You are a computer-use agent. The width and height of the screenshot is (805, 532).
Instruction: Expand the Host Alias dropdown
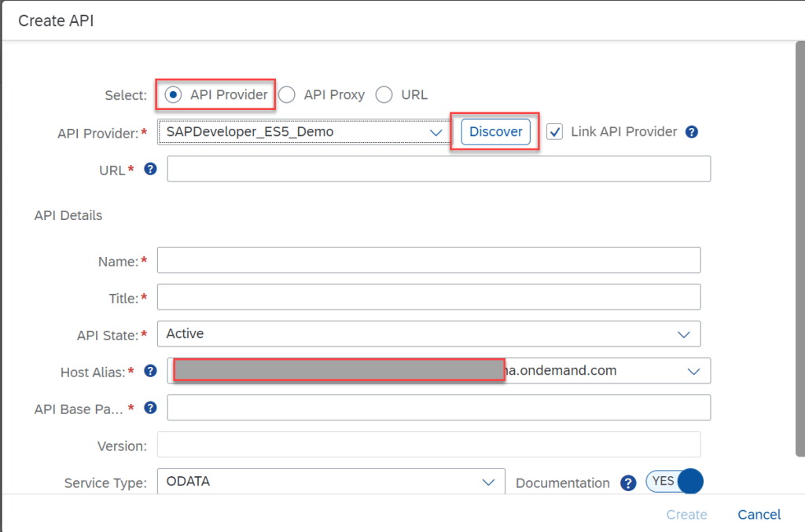coord(693,371)
